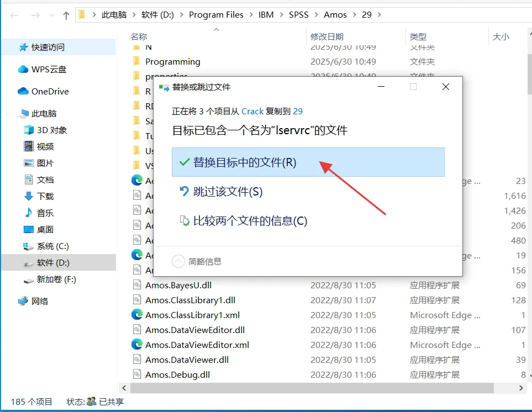Open the 29 destination folder link
532x412 pixels.
pos(298,111)
